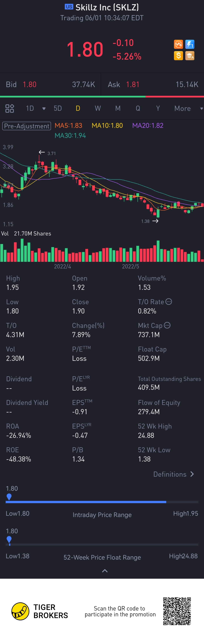The height and width of the screenshot is (644, 204).
Task: Open the Definitions link
Action: click(173, 474)
